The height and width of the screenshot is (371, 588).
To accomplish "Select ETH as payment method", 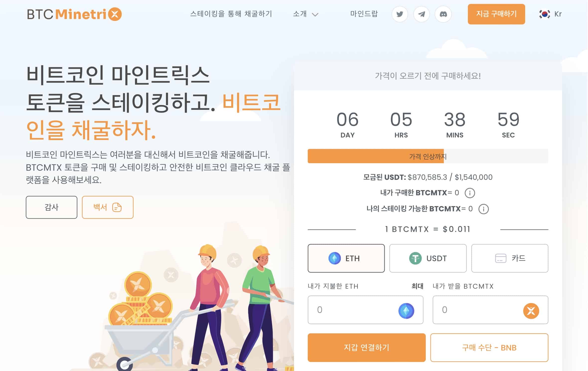I will pyautogui.click(x=346, y=258).
